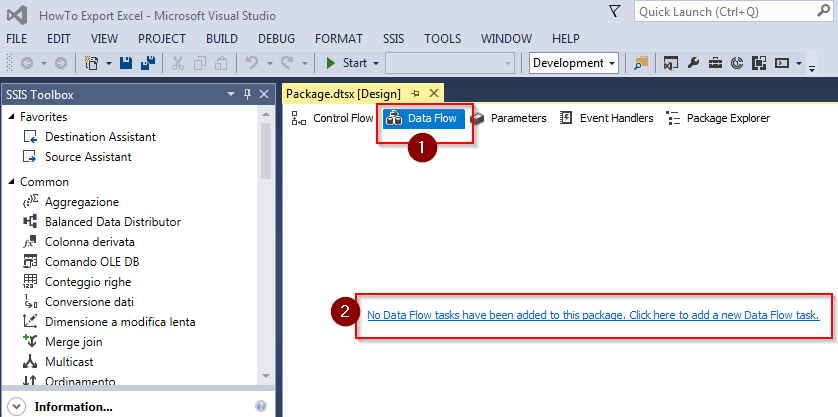Click the notifications filter flag icon
Viewport: 838px width, 417px height.
click(x=615, y=11)
